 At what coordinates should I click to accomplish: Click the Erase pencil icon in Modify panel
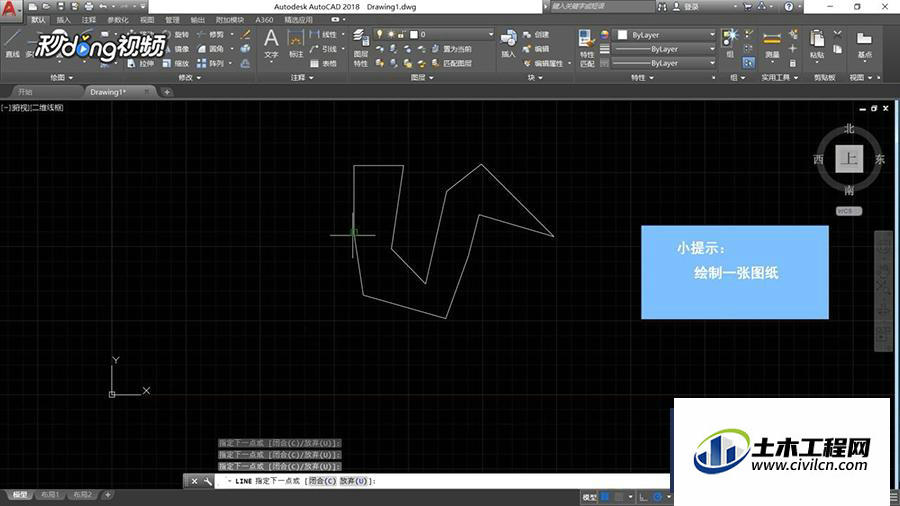[245, 35]
